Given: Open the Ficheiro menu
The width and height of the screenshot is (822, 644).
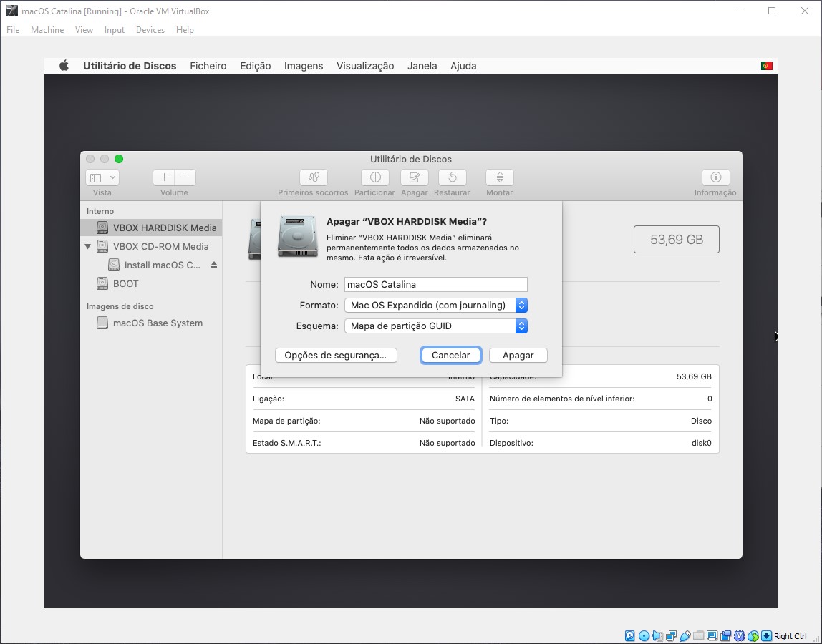Looking at the screenshot, I should point(208,66).
